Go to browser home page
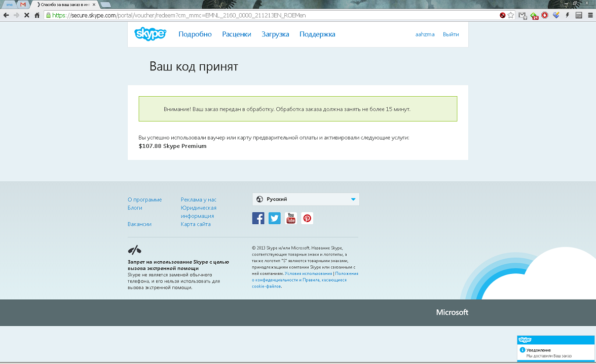This screenshot has width=596, height=364. 37,15
